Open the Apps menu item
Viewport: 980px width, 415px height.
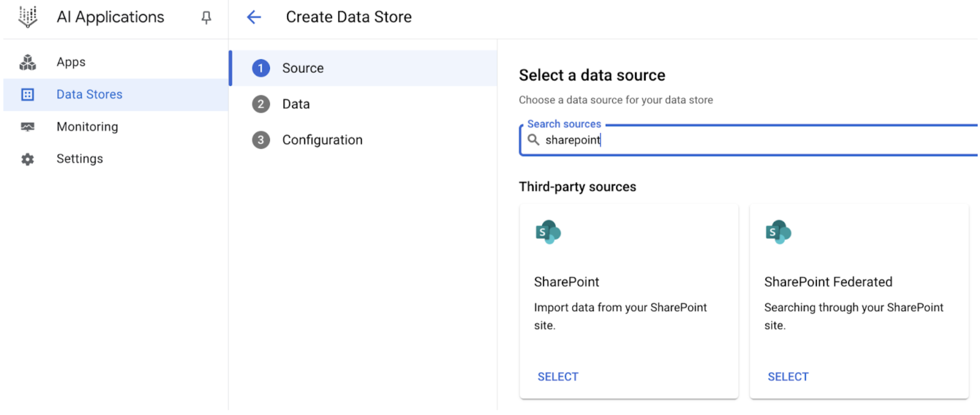(71, 62)
